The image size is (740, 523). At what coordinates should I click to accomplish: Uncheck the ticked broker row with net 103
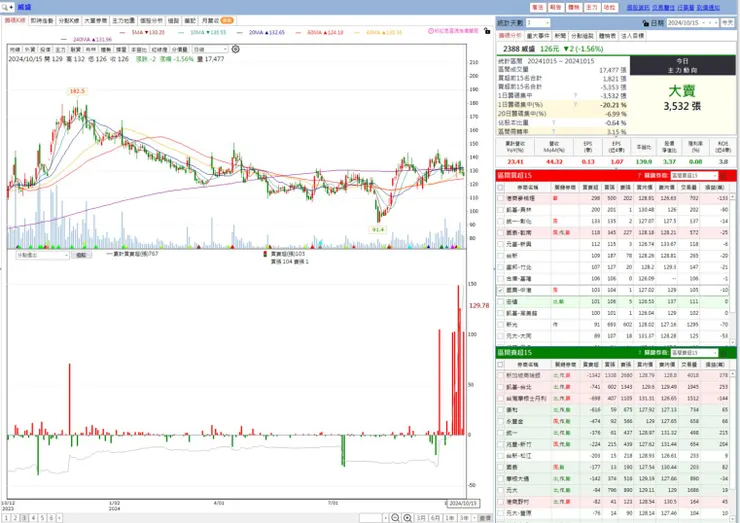(500, 290)
